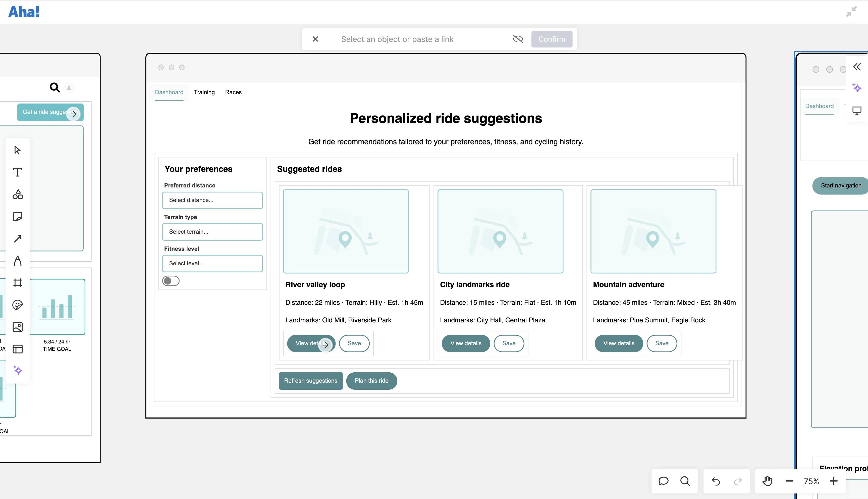Open the Shapes tool
This screenshot has width=868, height=499.
click(x=18, y=194)
